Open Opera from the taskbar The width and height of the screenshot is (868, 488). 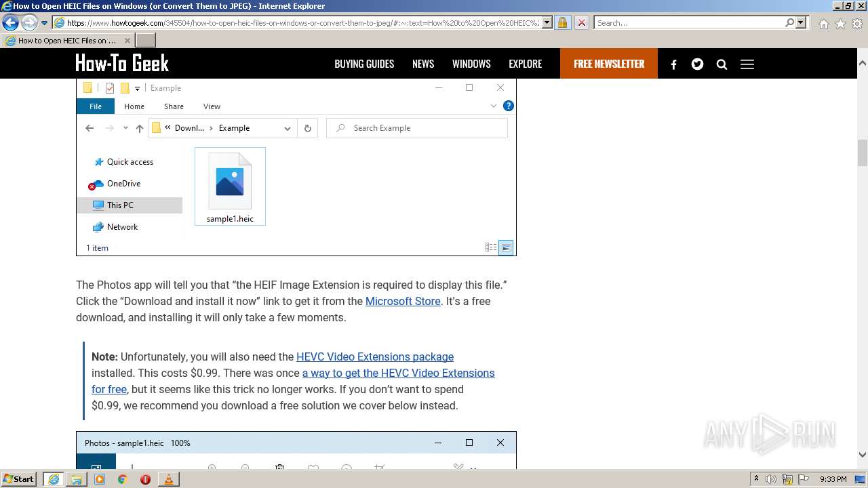(x=145, y=479)
